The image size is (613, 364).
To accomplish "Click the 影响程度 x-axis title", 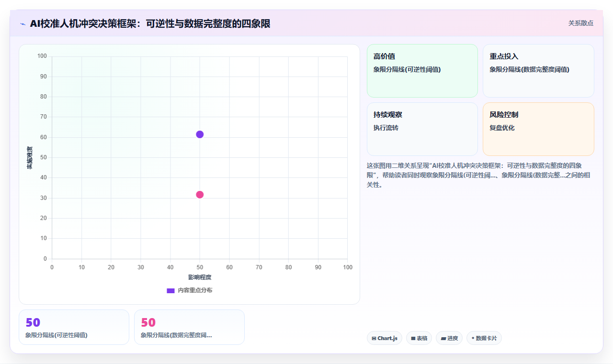I will coord(200,277).
